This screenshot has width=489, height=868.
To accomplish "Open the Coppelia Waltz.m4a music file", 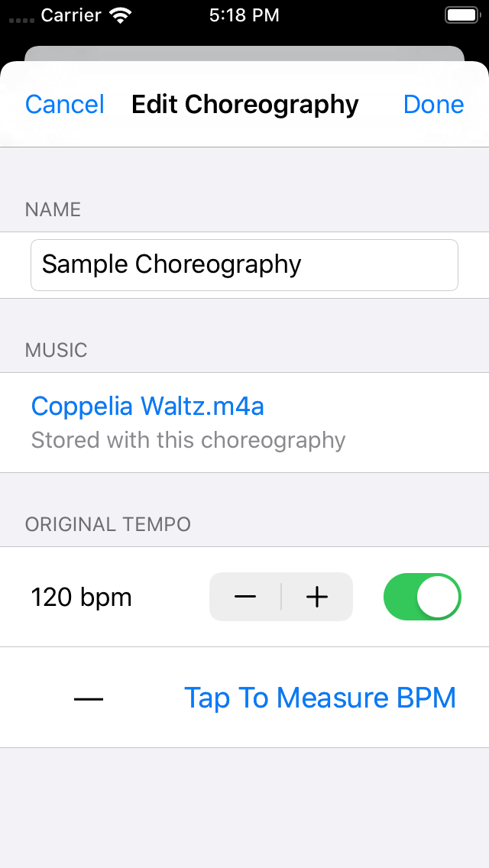I will pyautogui.click(x=147, y=406).
